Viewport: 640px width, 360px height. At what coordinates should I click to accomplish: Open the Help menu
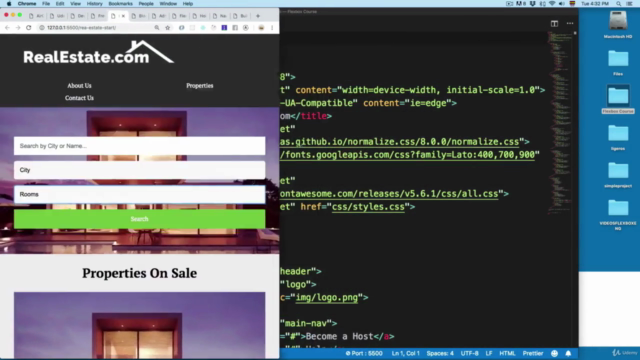pos(188,4)
